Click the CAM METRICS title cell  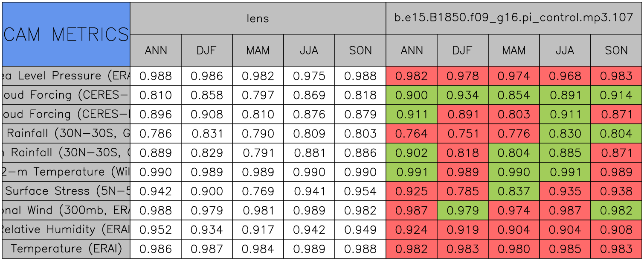pos(66,34)
